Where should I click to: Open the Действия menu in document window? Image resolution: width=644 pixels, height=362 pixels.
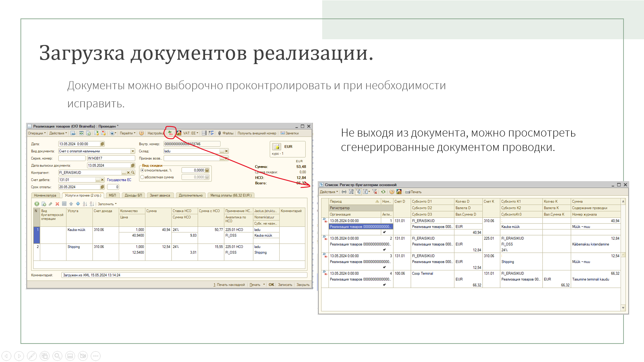[x=58, y=133]
